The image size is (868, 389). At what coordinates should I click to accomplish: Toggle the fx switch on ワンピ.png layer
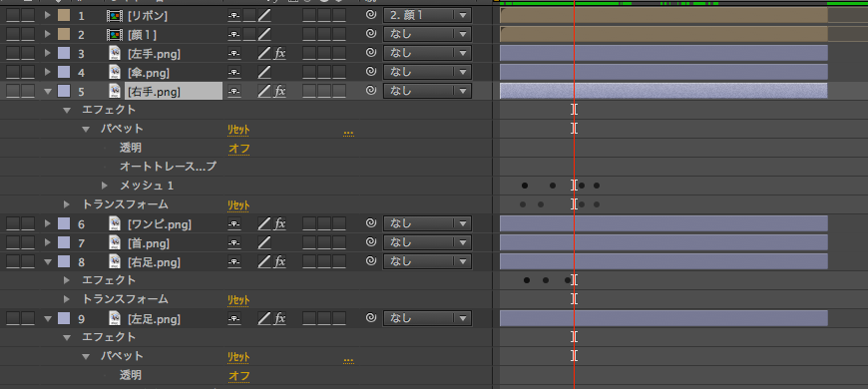pos(280,223)
